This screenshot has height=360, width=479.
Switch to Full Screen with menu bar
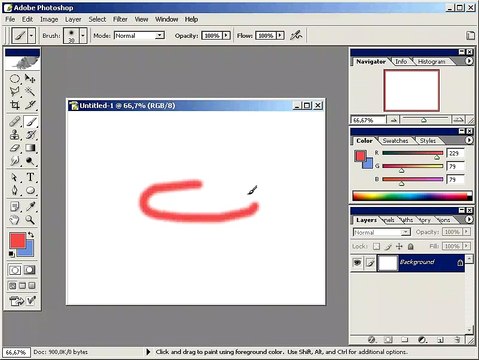[x=22, y=286]
